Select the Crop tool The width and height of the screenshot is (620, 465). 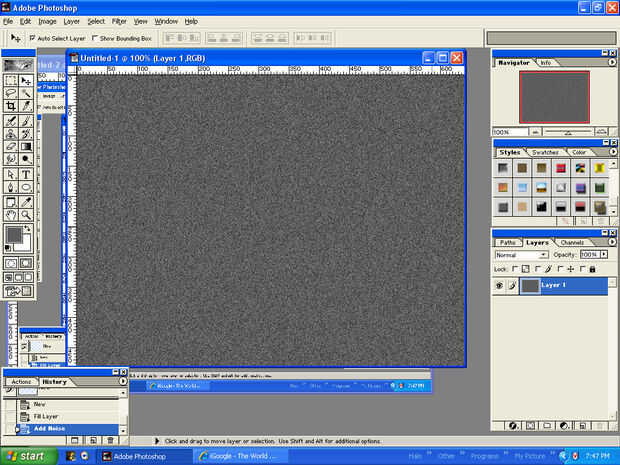click(11, 106)
